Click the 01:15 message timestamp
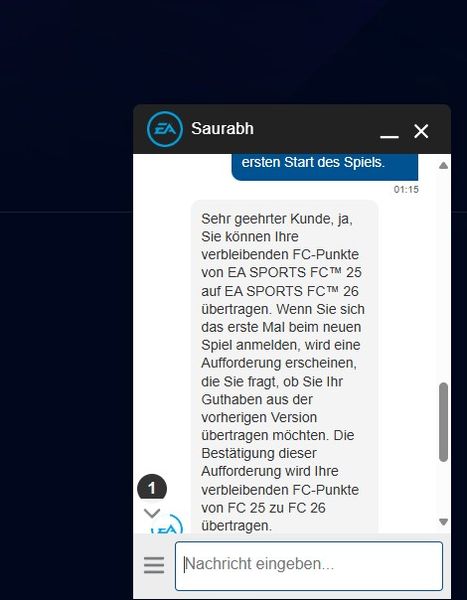Viewport: 467px width, 600px height. point(406,189)
